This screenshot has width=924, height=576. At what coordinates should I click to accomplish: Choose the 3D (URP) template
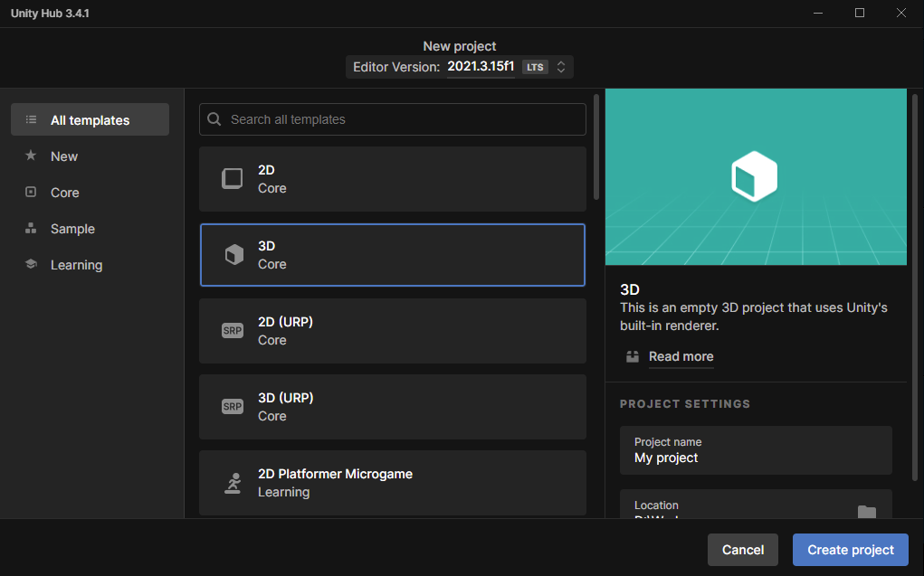[x=393, y=407]
